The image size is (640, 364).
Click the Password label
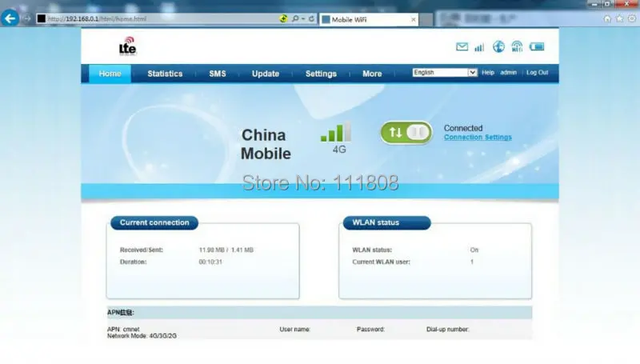(370, 330)
